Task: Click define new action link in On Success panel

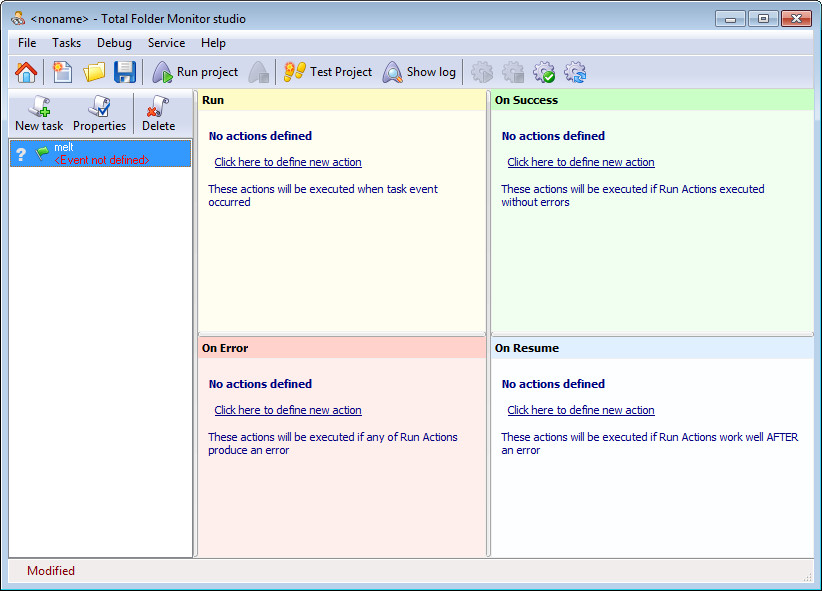Action: [581, 162]
